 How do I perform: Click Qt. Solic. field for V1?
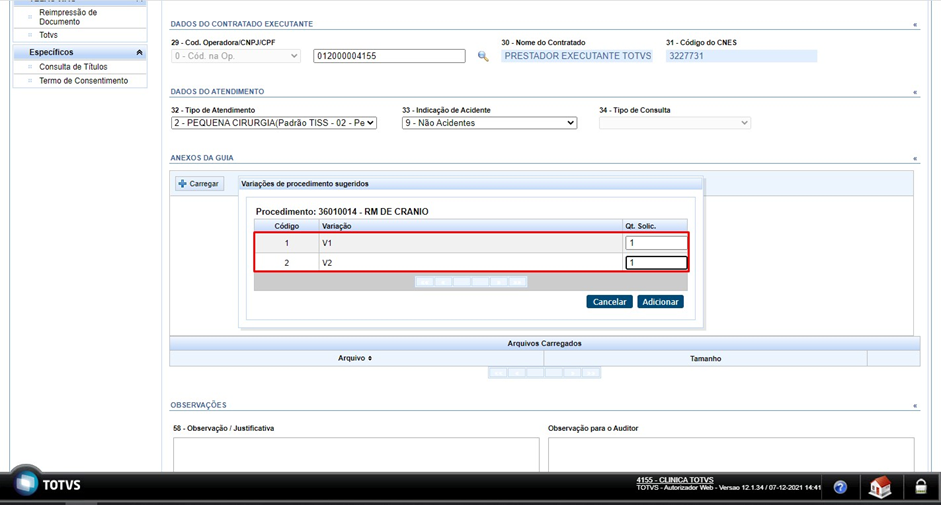656,243
